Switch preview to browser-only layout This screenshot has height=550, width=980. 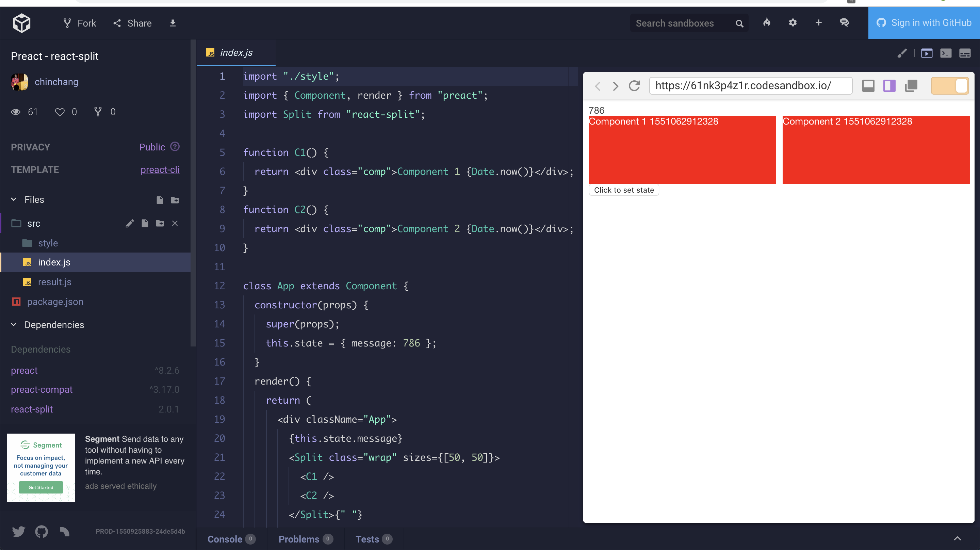click(x=868, y=86)
